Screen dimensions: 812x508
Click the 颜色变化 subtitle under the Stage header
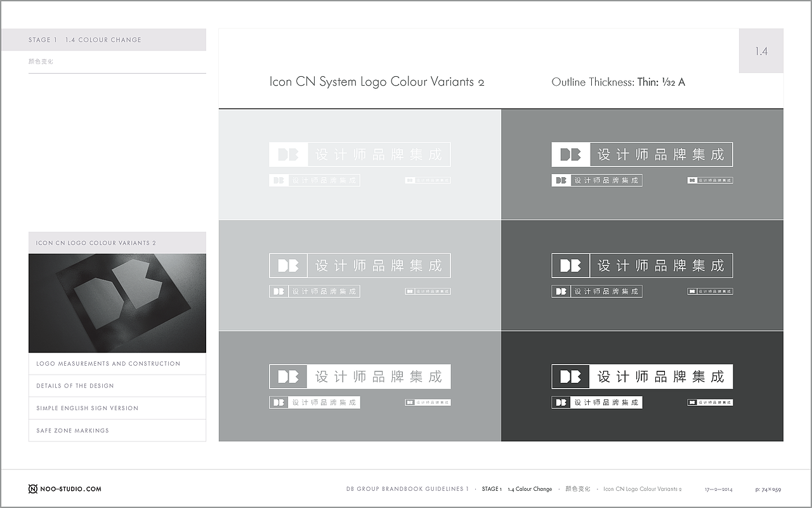click(x=41, y=62)
